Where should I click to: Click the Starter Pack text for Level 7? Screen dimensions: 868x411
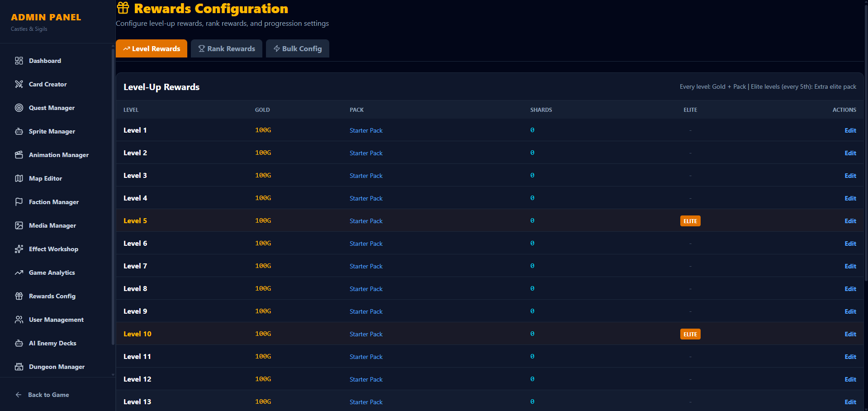(366, 266)
